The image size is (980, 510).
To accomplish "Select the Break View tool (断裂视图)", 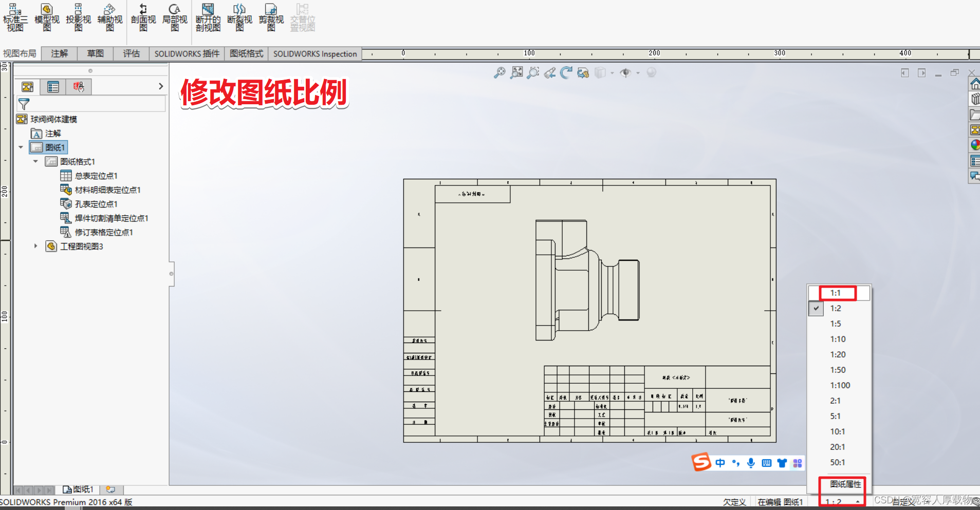I will pyautogui.click(x=239, y=17).
